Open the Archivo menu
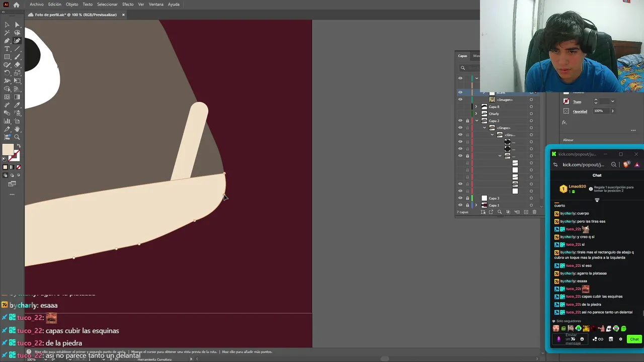This screenshot has width=644, height=362. [x=36, y=5]
